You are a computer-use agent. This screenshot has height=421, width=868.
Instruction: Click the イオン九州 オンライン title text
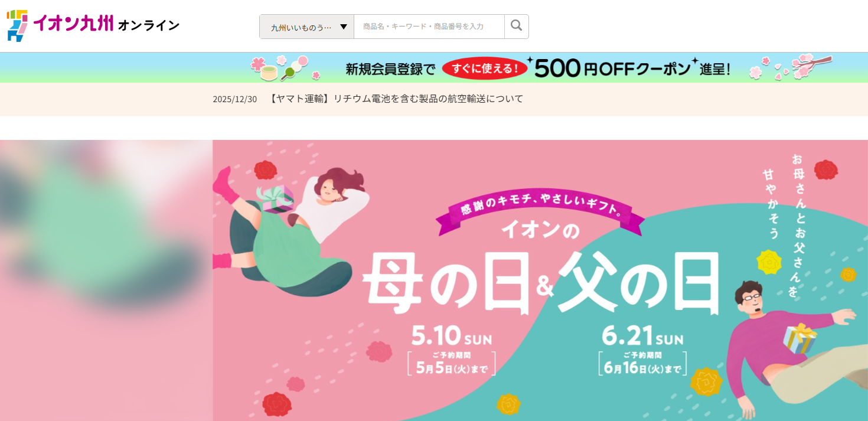(x=106, y=24)
